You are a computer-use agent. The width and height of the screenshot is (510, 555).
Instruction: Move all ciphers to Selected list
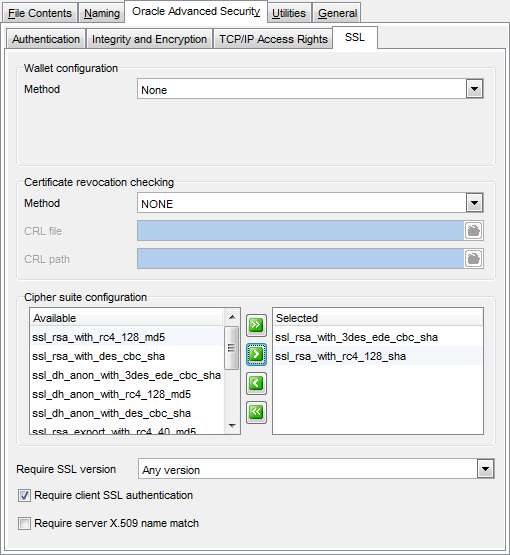pyautogui.click(x=256, y=325)
